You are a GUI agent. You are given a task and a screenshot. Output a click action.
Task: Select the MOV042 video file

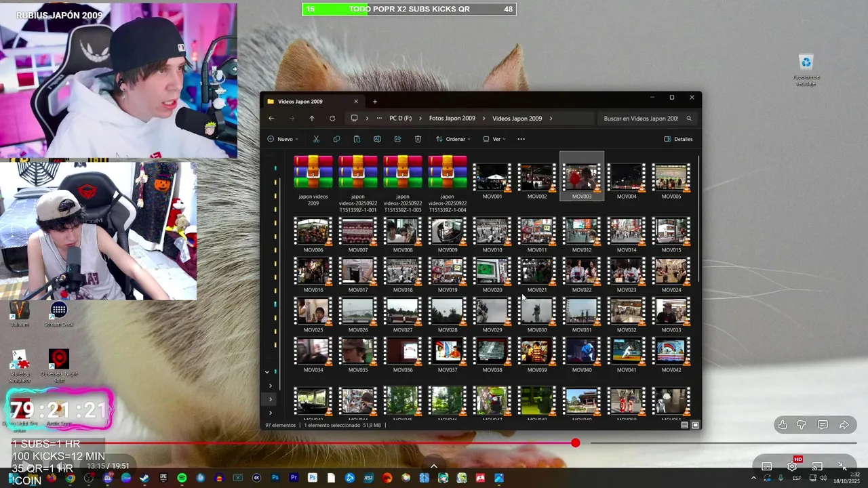[671, 355]
